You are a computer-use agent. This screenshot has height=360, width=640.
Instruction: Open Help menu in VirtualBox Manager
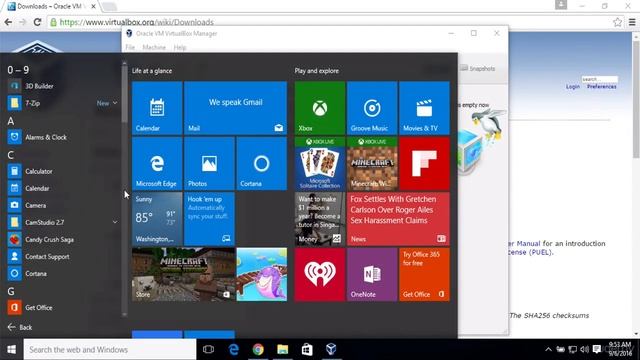pyautogui.click(x=180, y=47)
